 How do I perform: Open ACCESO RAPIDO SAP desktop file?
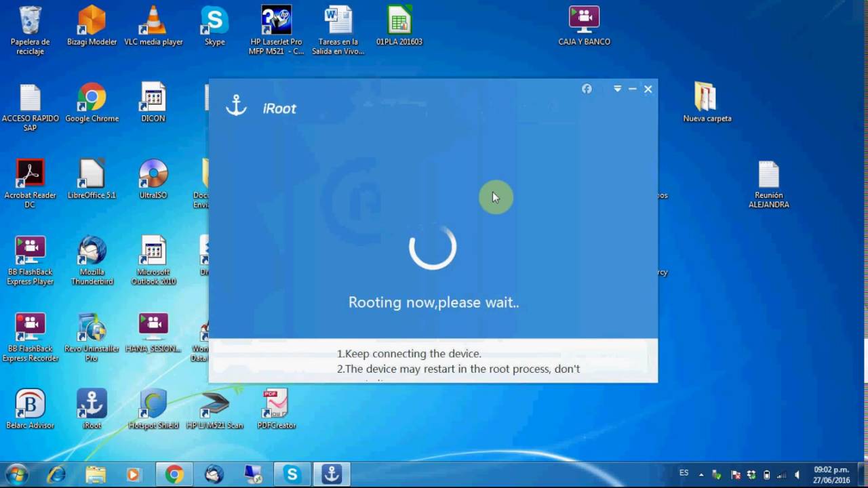(x=30, y=107)
